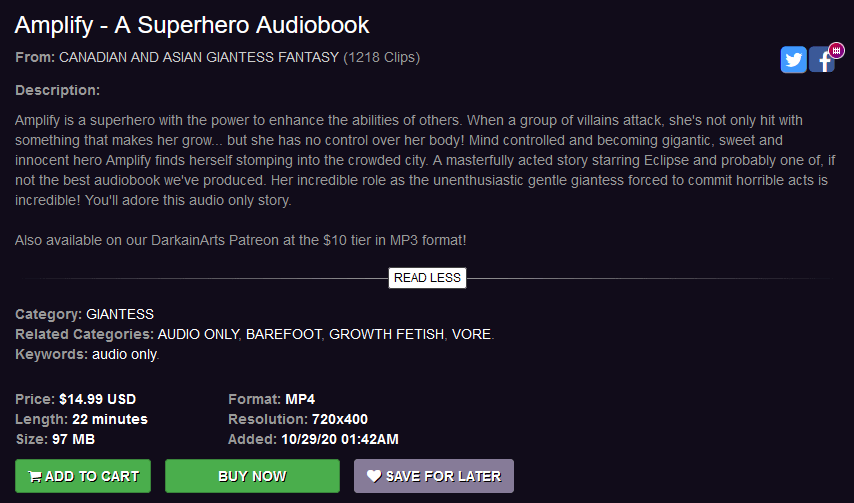Click the Amplify audiobook title heading
This screenshot has height=503, width=854.
click(192, 25)
